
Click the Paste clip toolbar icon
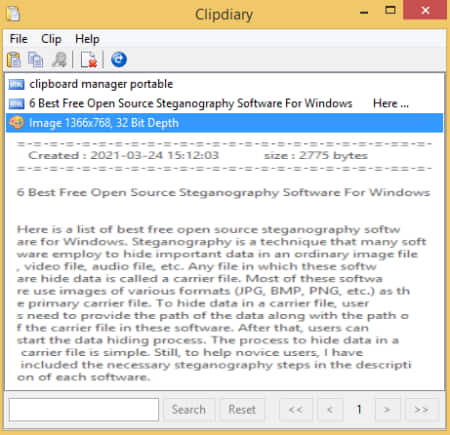pos(14,60)
